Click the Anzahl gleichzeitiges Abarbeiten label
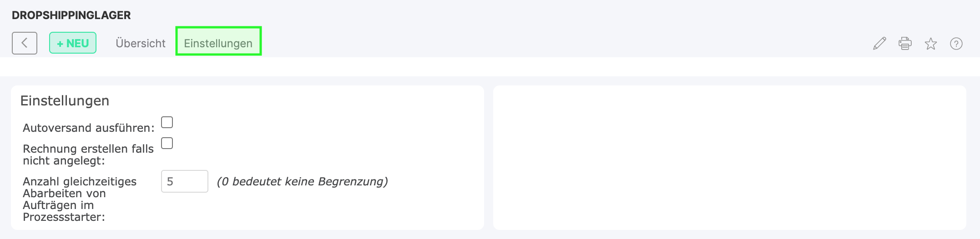This screenshot has height=239, width=980. pyautogui.click(x=80, y=199)
